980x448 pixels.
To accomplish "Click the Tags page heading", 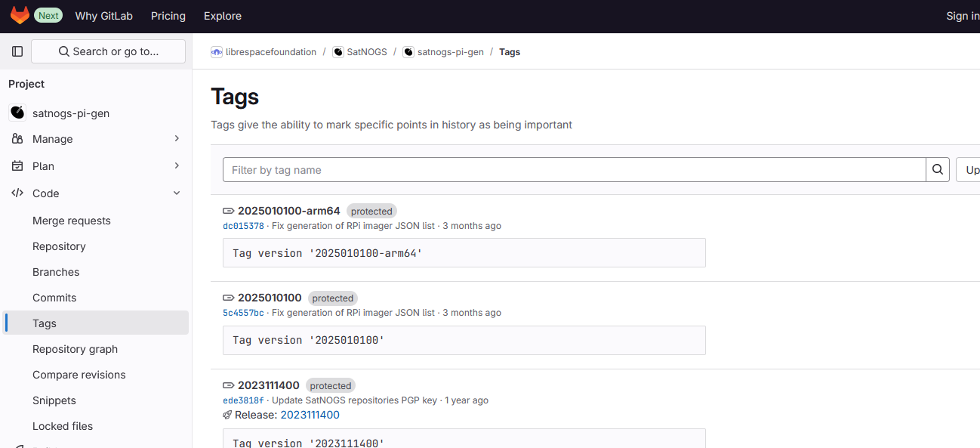I will pos(235,96).
